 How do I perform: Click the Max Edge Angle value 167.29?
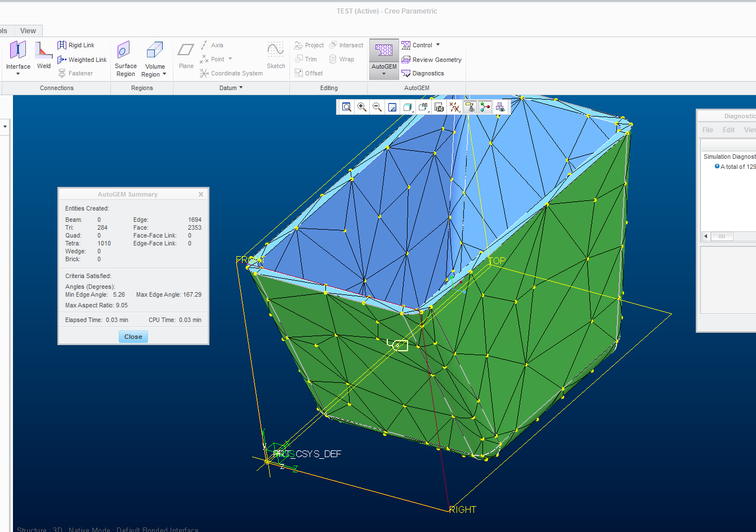(192, 294)
